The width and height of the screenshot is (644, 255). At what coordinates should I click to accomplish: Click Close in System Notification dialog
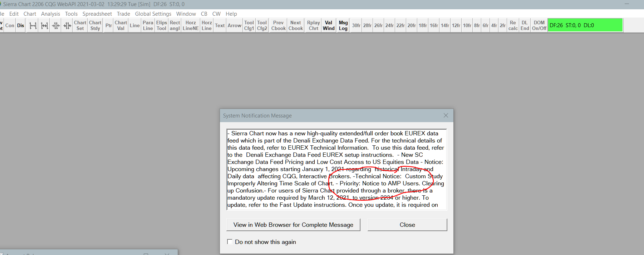click(407, 225)
